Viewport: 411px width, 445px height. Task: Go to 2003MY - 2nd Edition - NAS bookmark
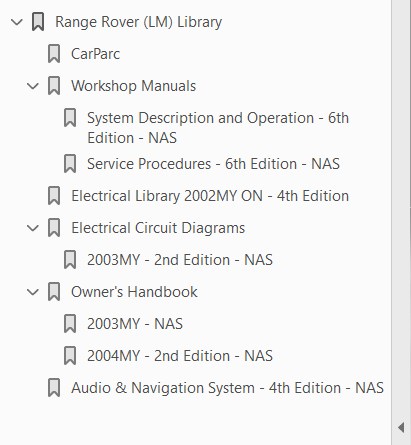click(x=180, y=260)
